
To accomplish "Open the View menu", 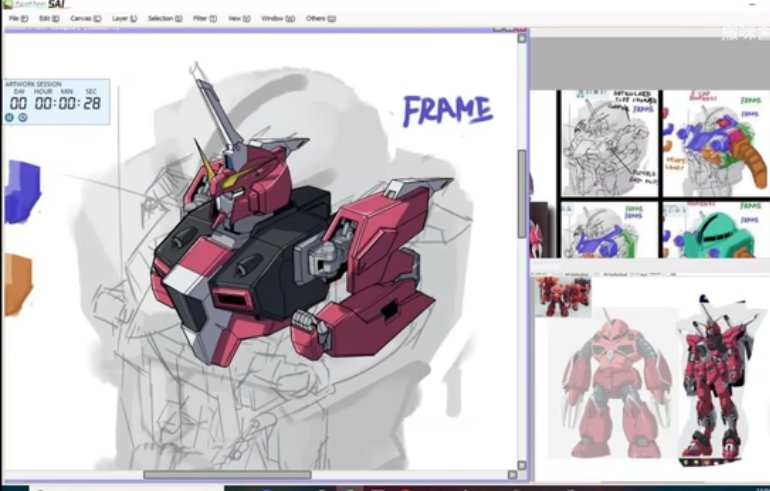I will coord(239,19).
